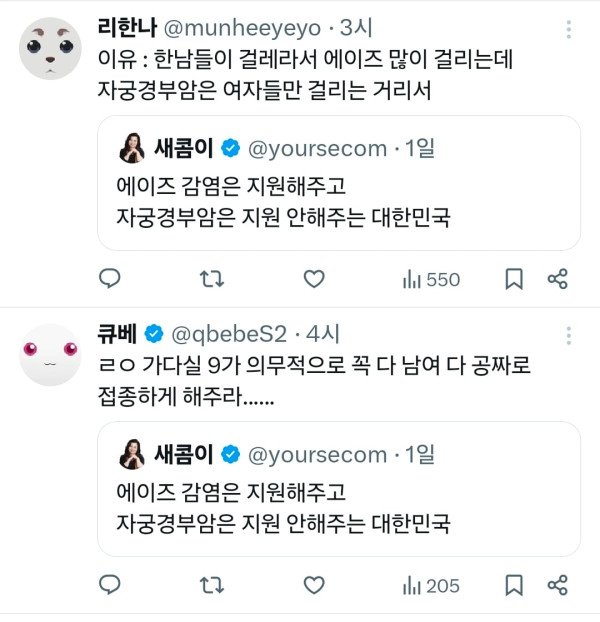
Task: Bookmark 리한나's tweet
Action: point(514,279)
